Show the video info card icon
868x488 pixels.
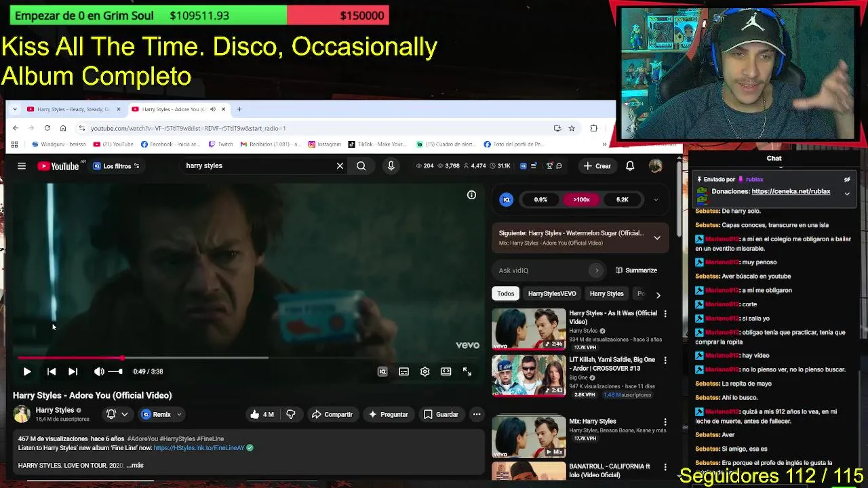point(471,195)
